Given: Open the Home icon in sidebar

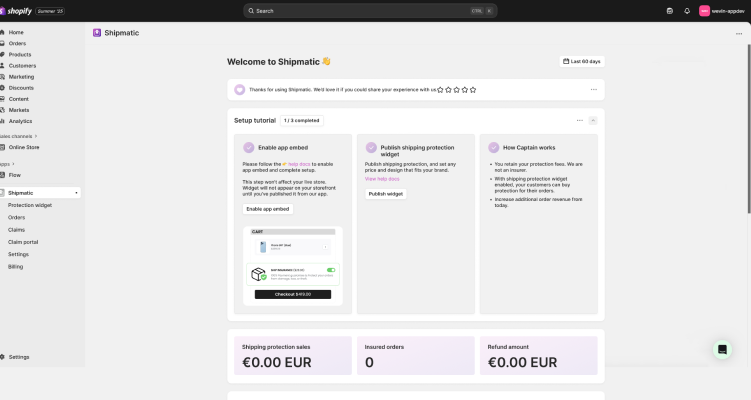Looking at the screenshot, I should (x=2, y=32).
